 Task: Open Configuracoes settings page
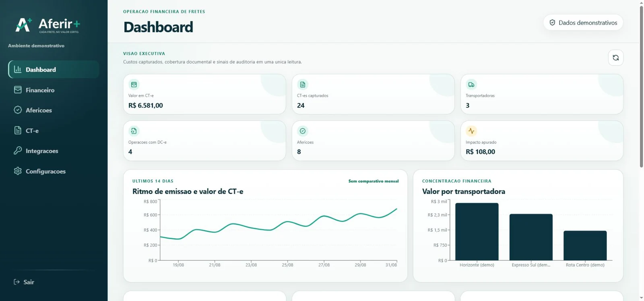point(54,171)
